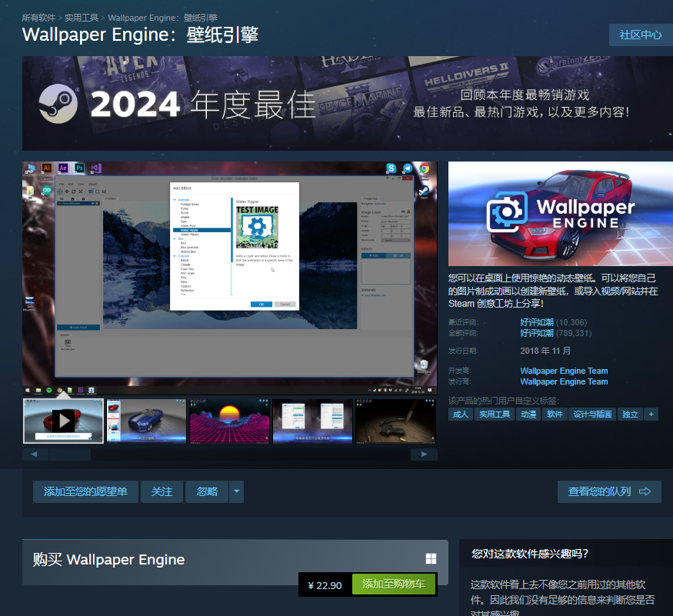
Task: Open the Wallpaper Engine Team developer link
Action: pyautogui.click(x=563, y=371)
